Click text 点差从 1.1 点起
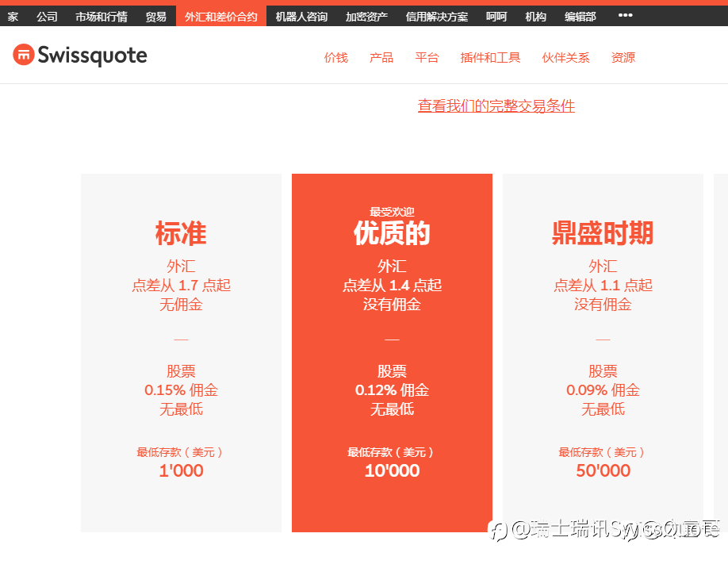 [x=603, y=286]
